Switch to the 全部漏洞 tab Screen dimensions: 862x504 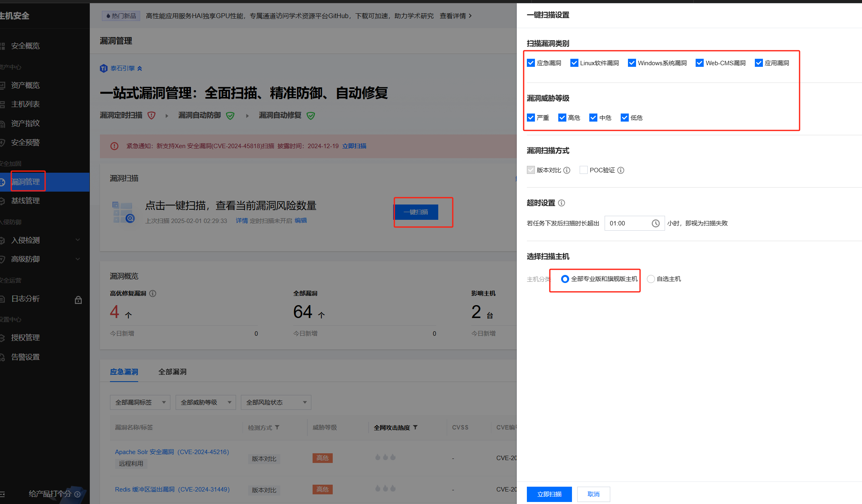[172, 372]
